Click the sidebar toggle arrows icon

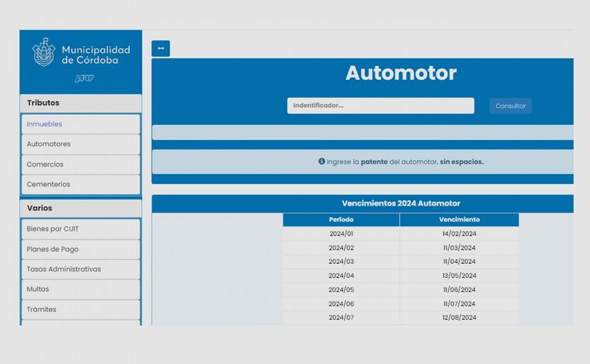[161, 48]
